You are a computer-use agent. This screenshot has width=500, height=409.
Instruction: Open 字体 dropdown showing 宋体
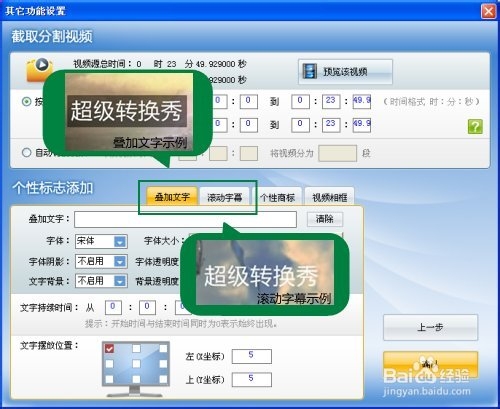coord(101,241)
